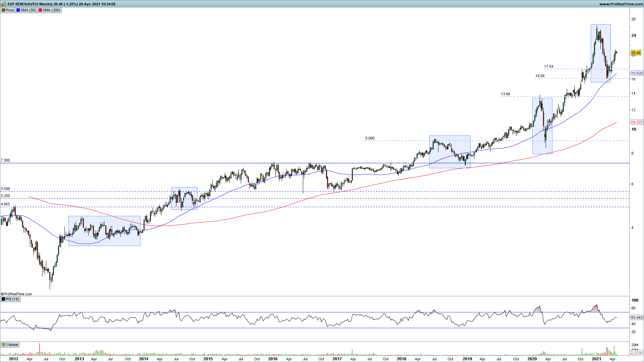This screenshot has height=362, width=644.
Task: Click the green-red Volume icon
Action: tap(3, 345)
